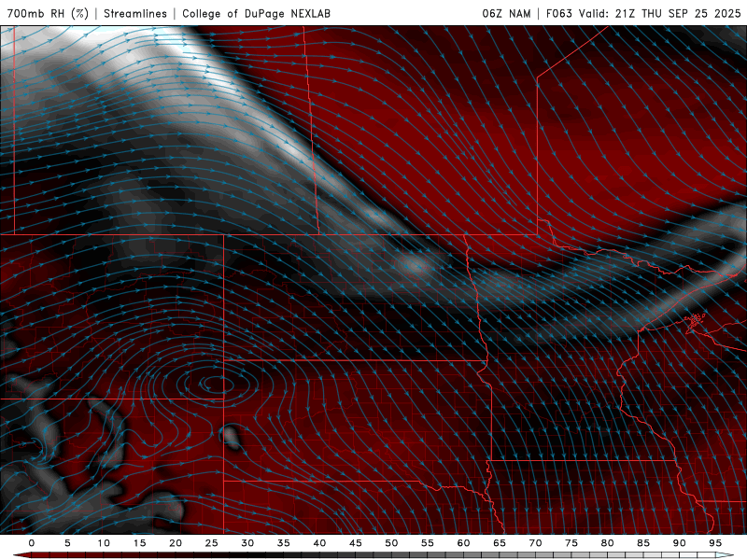
Task: Click "College of DuPage NEXLAB" text
Action: (256, 13)
